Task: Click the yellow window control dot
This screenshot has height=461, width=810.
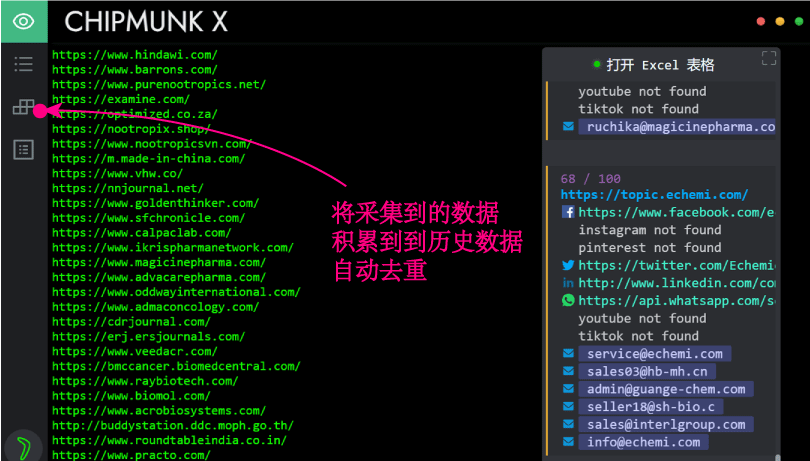Action: pyautogui.click(x=780, y=21)
